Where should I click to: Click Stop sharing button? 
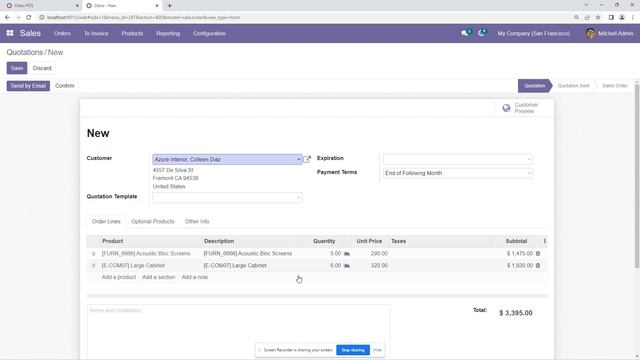point(353,350)
